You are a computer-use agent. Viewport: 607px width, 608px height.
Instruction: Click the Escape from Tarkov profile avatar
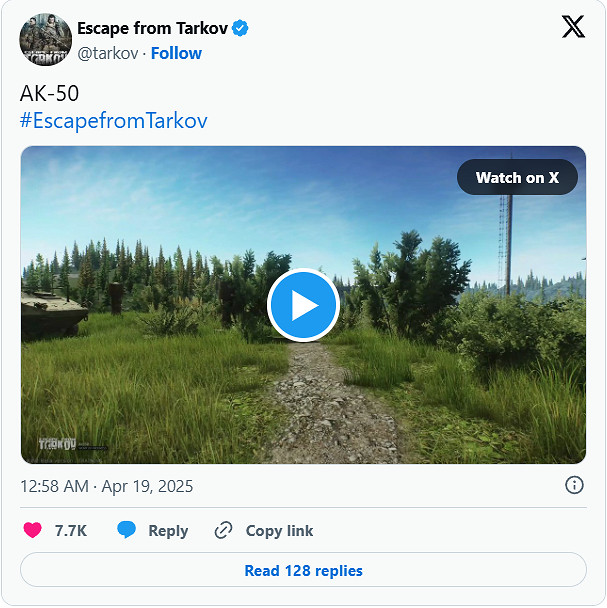click(45, 40)
